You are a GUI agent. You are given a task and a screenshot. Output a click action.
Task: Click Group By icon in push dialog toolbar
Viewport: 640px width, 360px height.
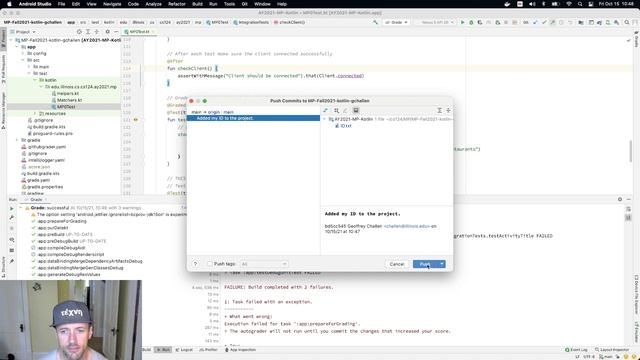336,110
